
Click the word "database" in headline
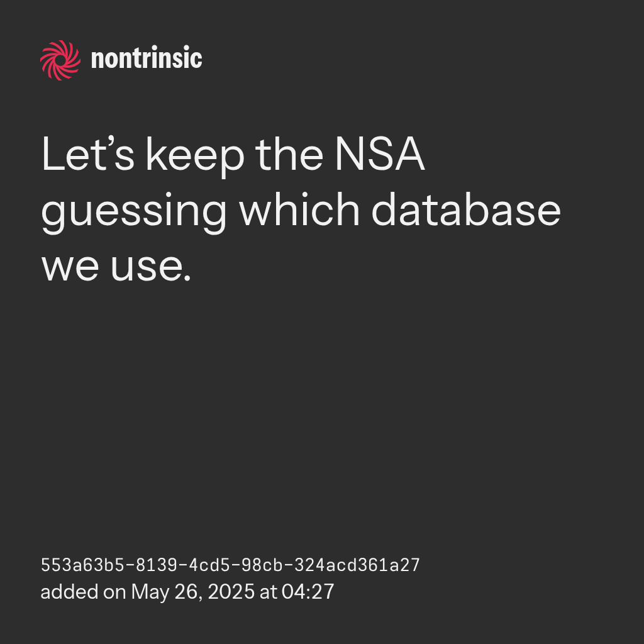point(465,211)
